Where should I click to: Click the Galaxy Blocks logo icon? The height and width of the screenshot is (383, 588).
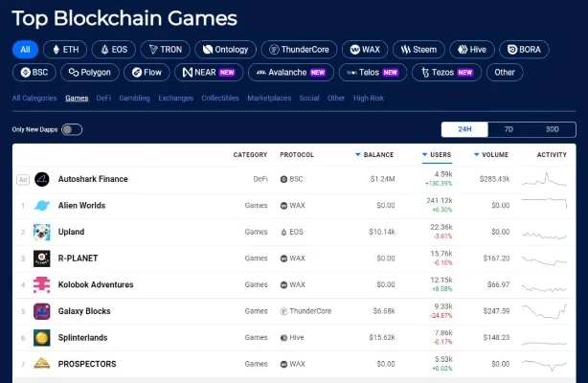[x=42, y=311]
